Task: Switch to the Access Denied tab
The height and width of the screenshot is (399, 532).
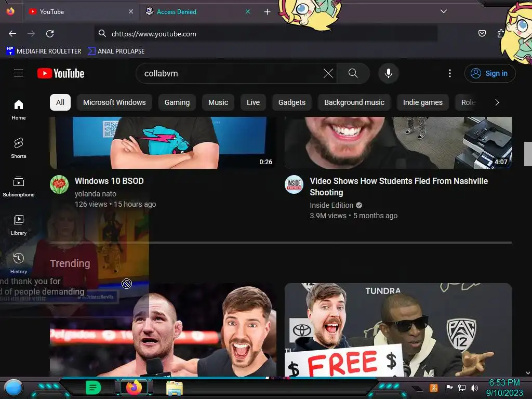Action: coord(198,12)
